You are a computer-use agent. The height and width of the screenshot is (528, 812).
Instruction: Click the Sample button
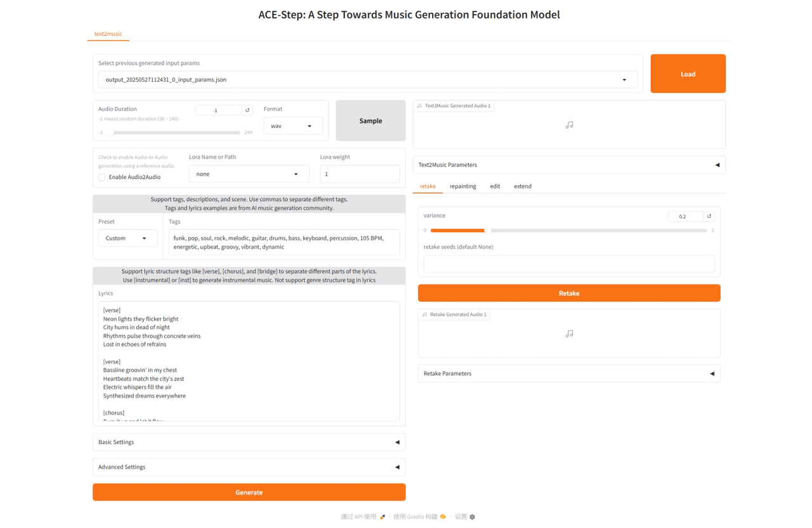click(x=370, y=120)
